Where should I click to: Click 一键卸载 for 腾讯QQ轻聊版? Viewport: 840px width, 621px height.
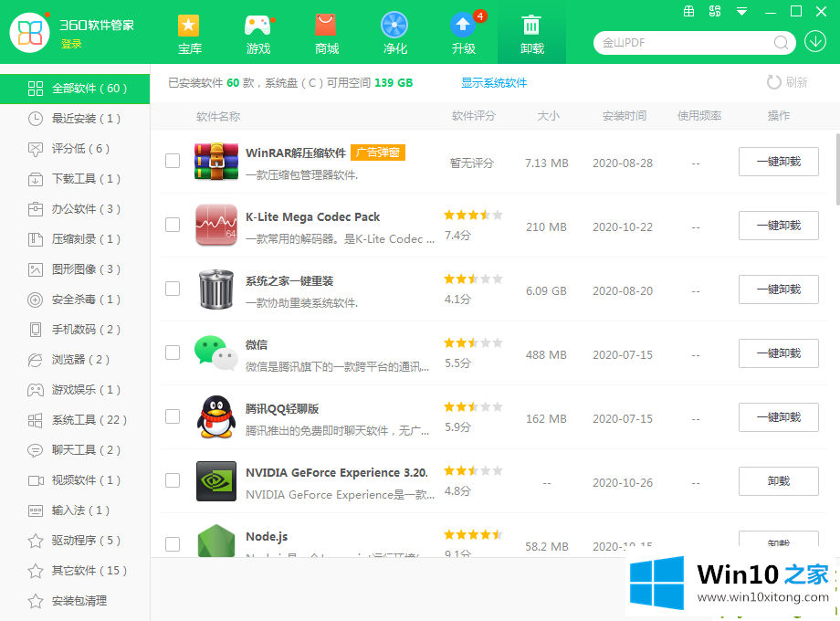click(779, 416)
